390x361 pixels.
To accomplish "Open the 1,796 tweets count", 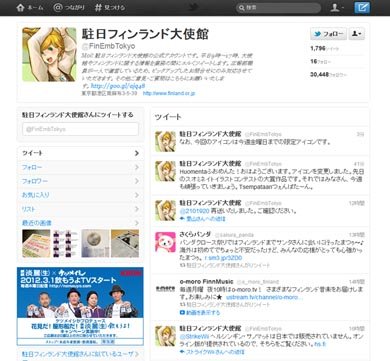I will [324, 49].
